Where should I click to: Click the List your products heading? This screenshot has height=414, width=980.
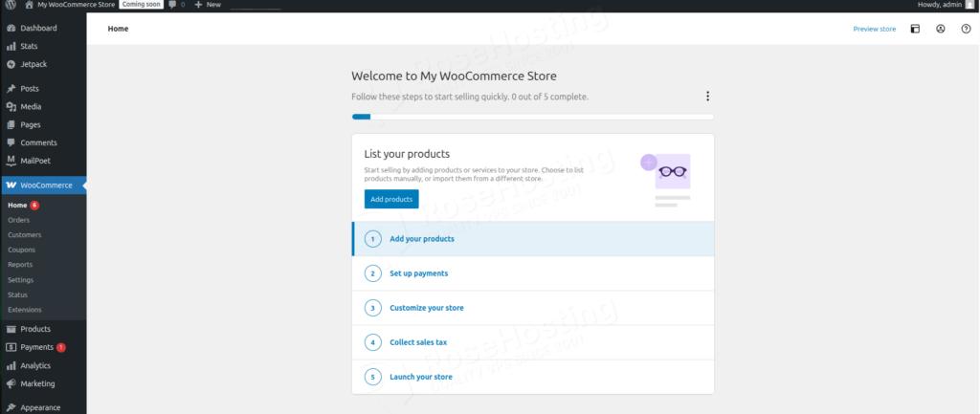coord(407,154)
